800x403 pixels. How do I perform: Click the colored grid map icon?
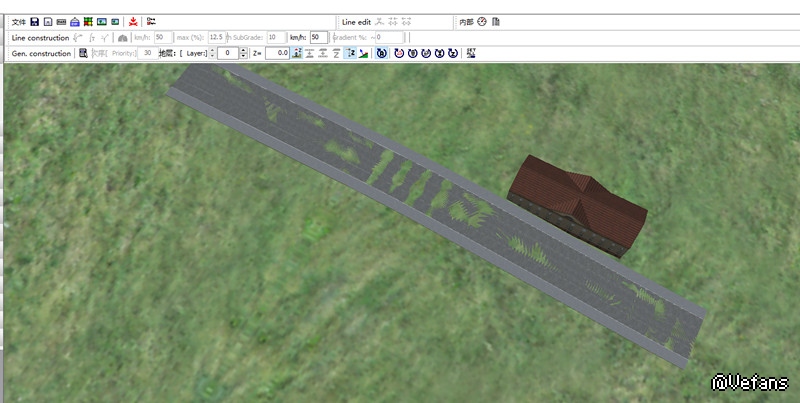(88, 21)
